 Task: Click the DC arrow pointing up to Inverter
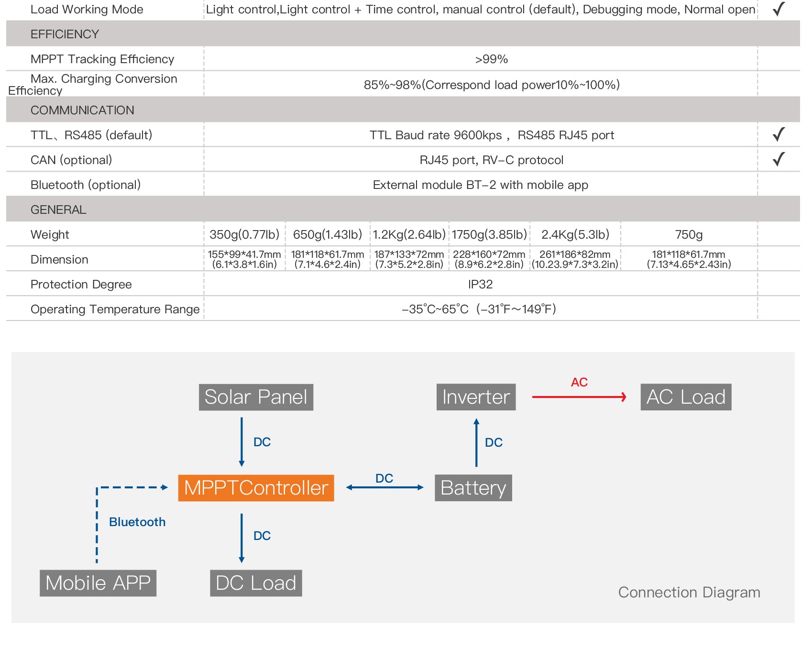click(476, 442)
